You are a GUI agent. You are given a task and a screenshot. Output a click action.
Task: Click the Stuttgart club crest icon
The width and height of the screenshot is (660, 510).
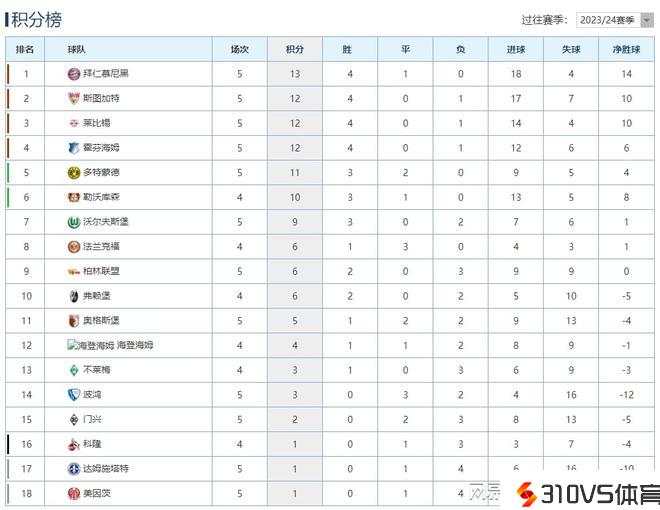(73, 98)
